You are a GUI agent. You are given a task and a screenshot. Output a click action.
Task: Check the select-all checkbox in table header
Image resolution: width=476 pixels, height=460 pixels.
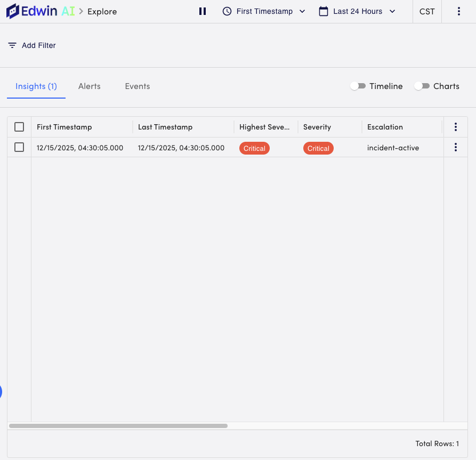[x=19, y=127]
